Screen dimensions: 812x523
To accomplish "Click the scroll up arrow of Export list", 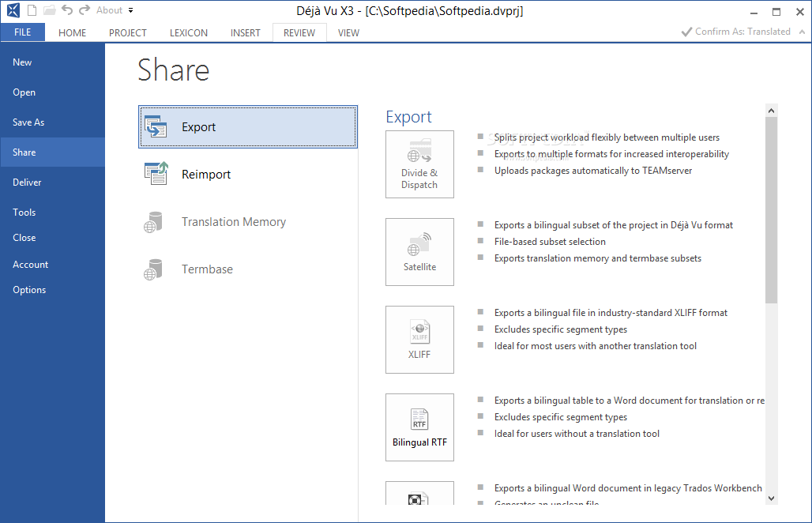I will [x=771, y=111].
